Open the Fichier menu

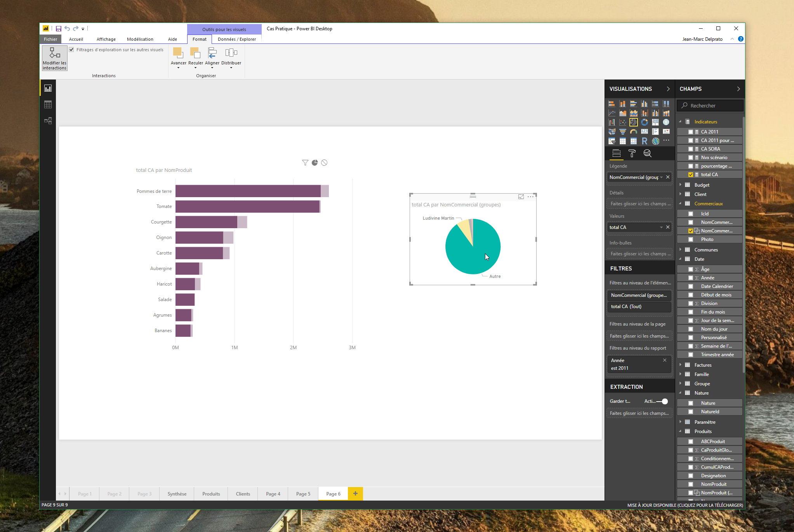coord(50,39)
